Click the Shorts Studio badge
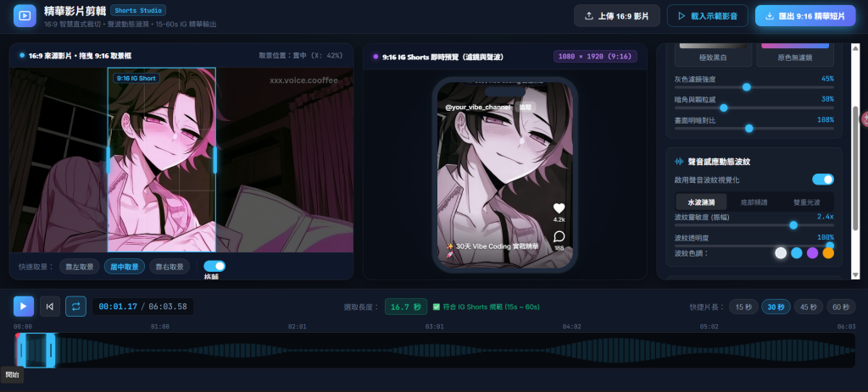Screen dimensions: 868x392 pos(138,10)
